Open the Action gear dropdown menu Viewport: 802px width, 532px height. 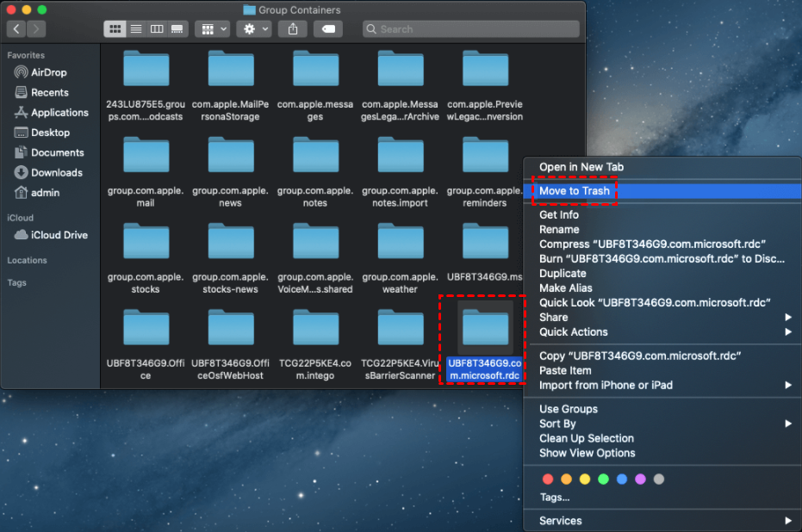(x=253, y=29)
